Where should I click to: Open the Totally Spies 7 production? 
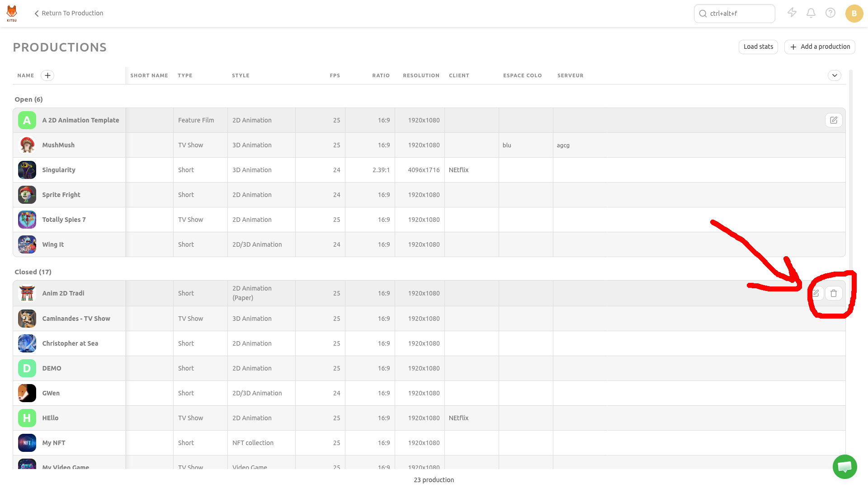coord(64,220)
